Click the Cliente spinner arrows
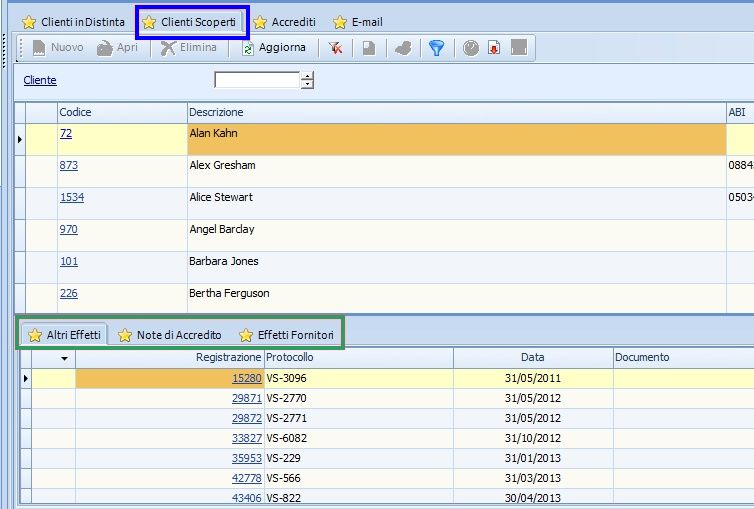This screenshot has height=509, width=754. coord(307,81)
